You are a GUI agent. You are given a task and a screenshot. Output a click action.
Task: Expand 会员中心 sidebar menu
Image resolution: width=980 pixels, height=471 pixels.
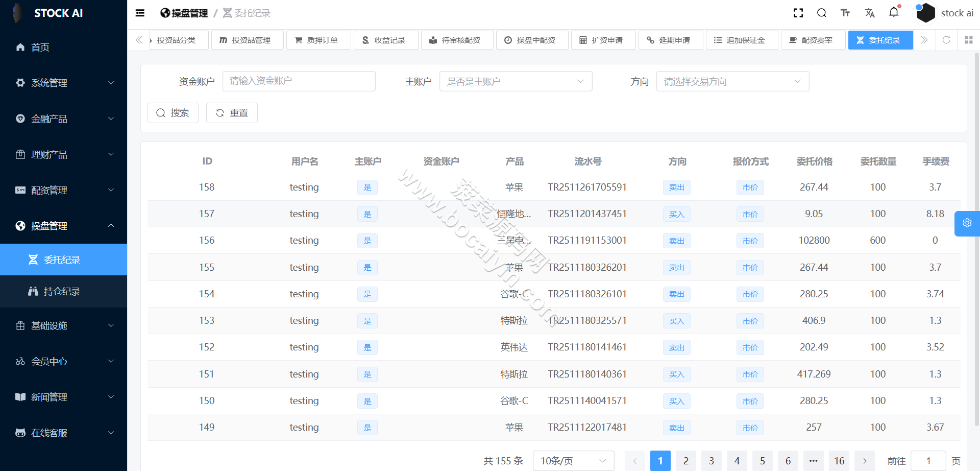pyautogui.click(x=63, y=361)
